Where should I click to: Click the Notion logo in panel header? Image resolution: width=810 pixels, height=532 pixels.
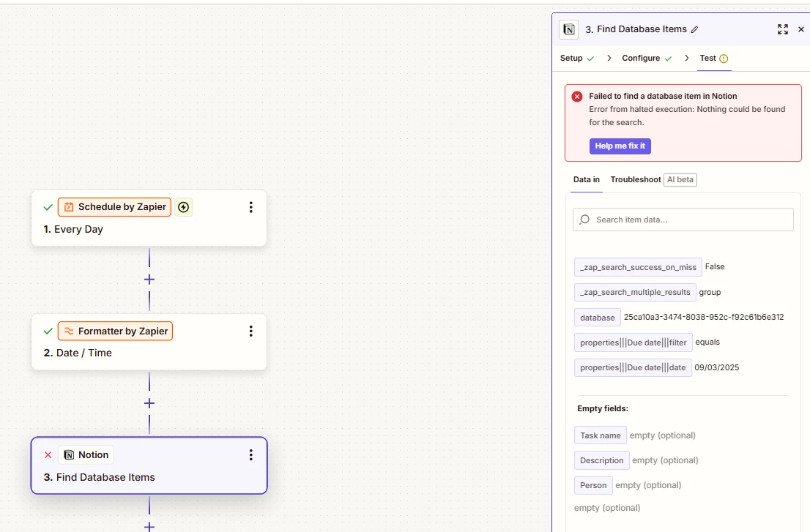[x=569, y=29]
